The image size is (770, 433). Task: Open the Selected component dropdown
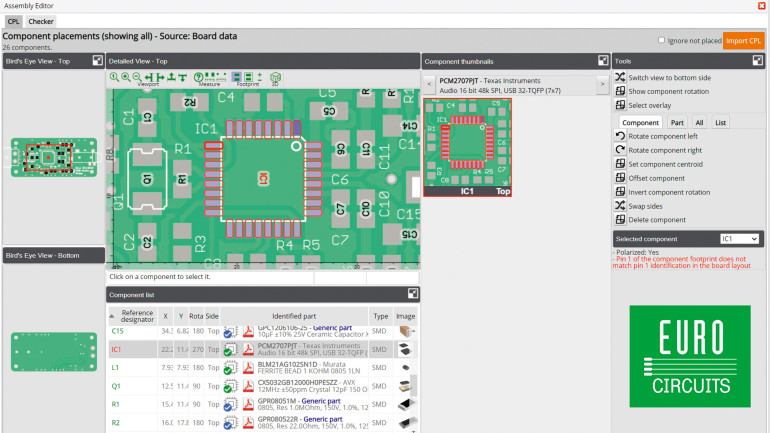click(741, 239)
